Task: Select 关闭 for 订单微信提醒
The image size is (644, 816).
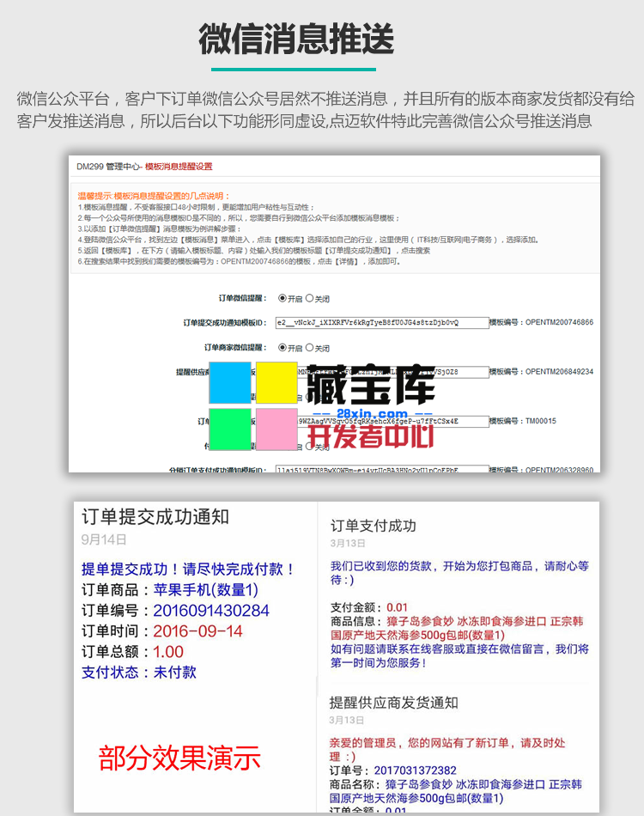Action: (x=309, y=298)
